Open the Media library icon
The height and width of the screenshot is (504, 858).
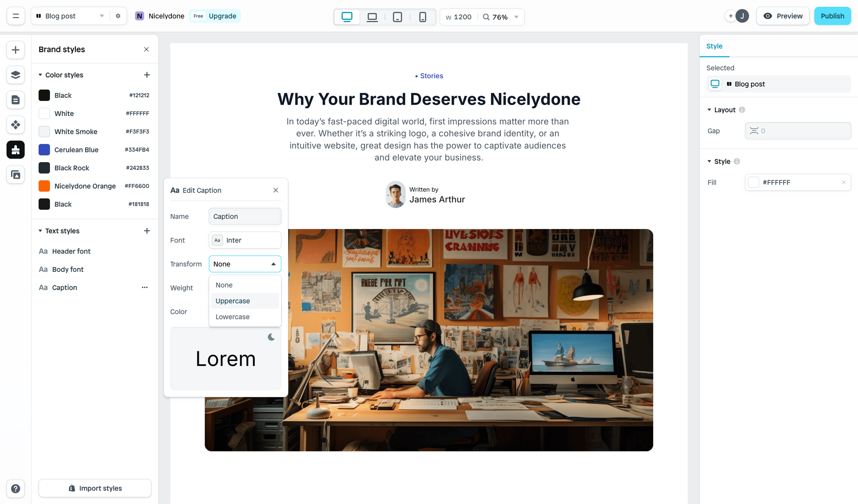pos(15,175)
